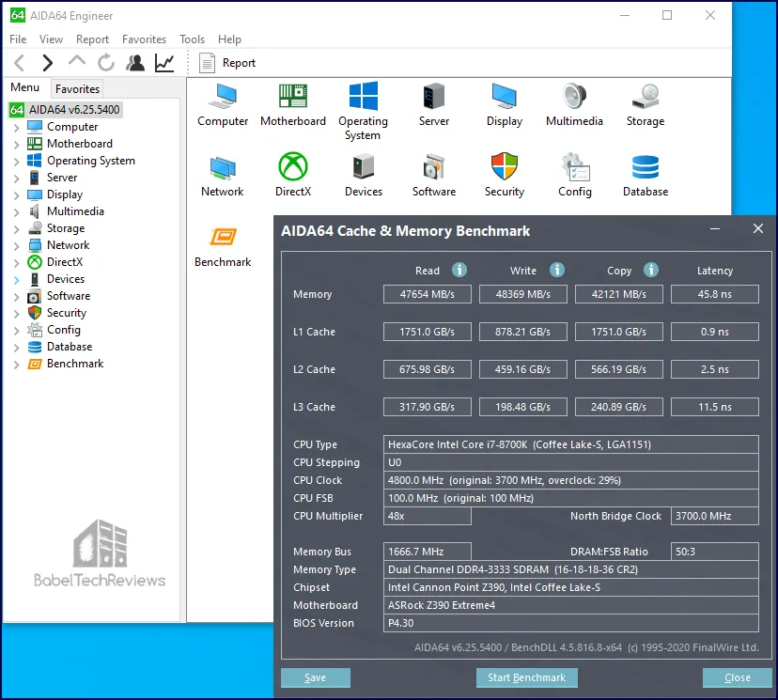Click the Memory Read value 47654 MB/s
This screenshot has height=700, width=778.
[x=428, y=294]
